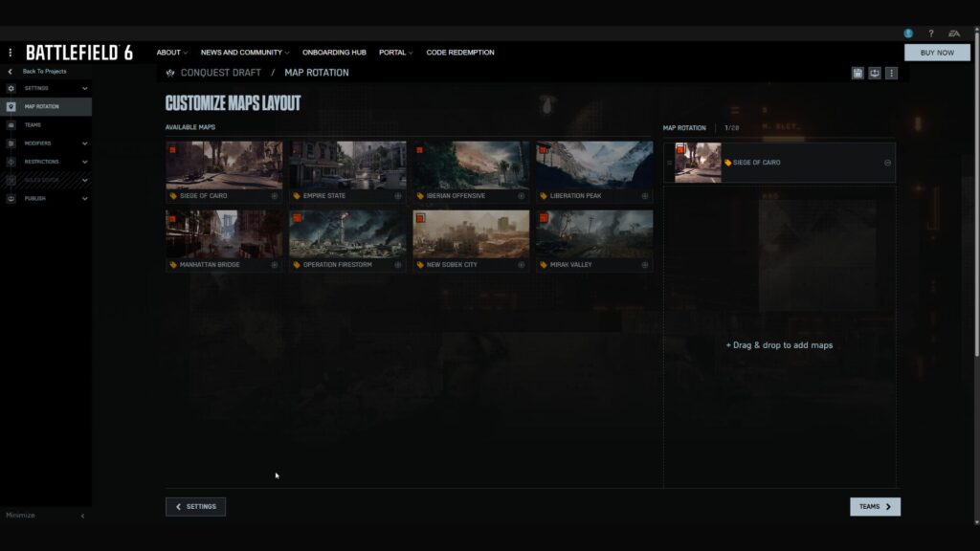Click the EA logo icon at the top right

tap(954, 32)
